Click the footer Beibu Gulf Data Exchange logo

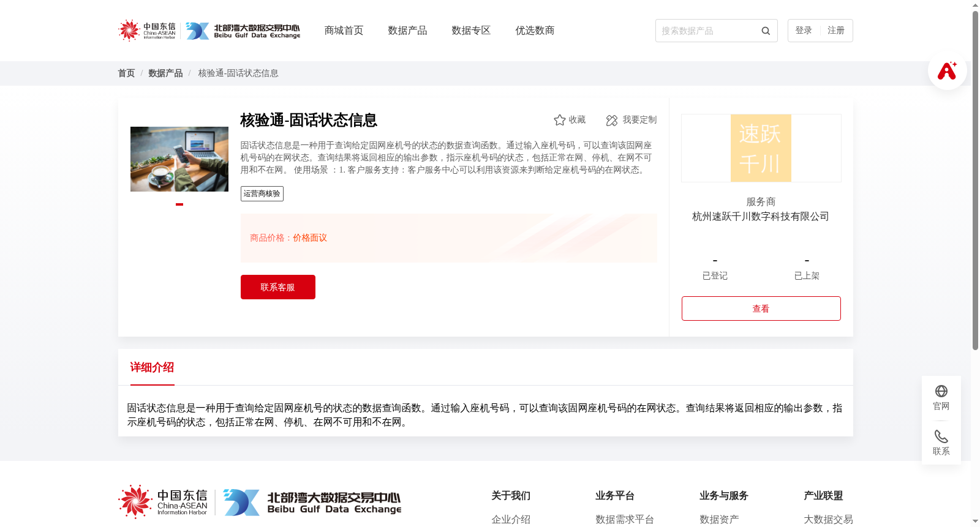click(x=312, y=503)
